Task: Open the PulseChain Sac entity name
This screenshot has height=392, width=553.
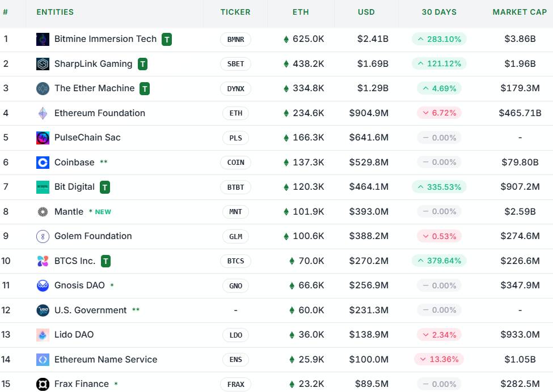Action: (x=87, y=137)
